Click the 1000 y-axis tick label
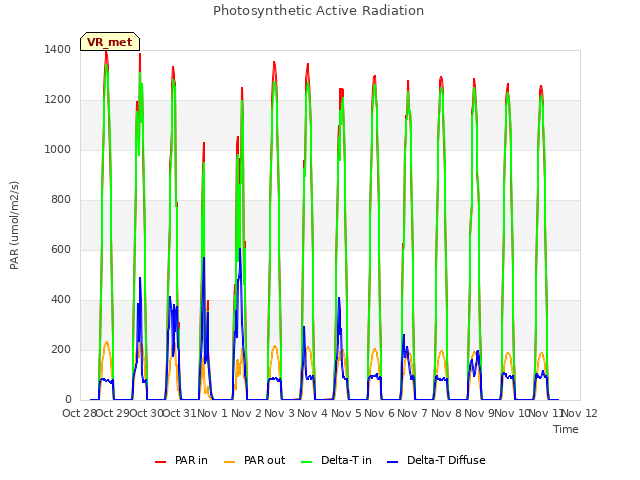This screenshot has width=640, height=480. pyautogui.click(x=58, y=149)
